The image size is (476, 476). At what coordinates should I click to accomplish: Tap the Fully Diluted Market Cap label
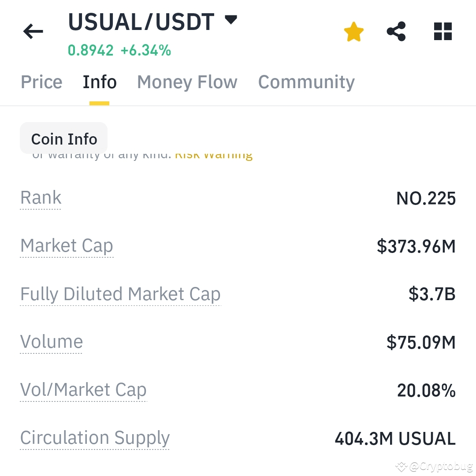coord(120,294)
